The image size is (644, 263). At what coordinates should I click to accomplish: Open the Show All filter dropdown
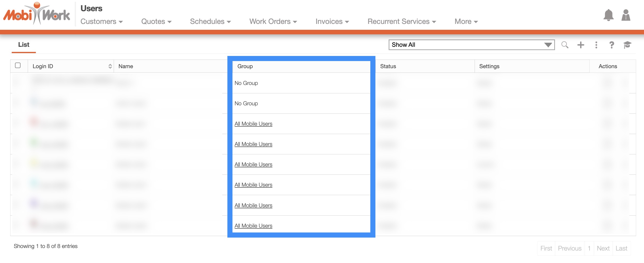pyautogui.click(x=471, y=45)
